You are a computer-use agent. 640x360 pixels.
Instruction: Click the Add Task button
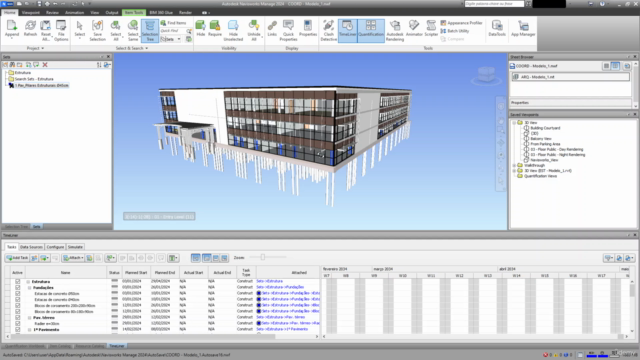pos(17,258)
